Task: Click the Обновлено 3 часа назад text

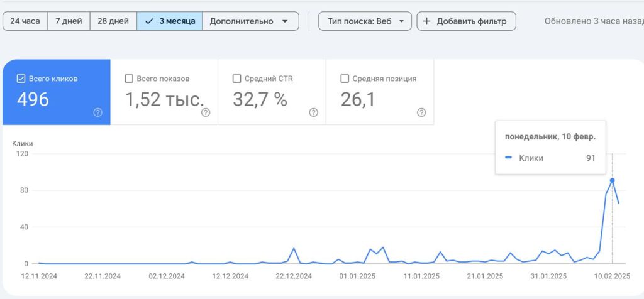Action: tap(594, 21)
